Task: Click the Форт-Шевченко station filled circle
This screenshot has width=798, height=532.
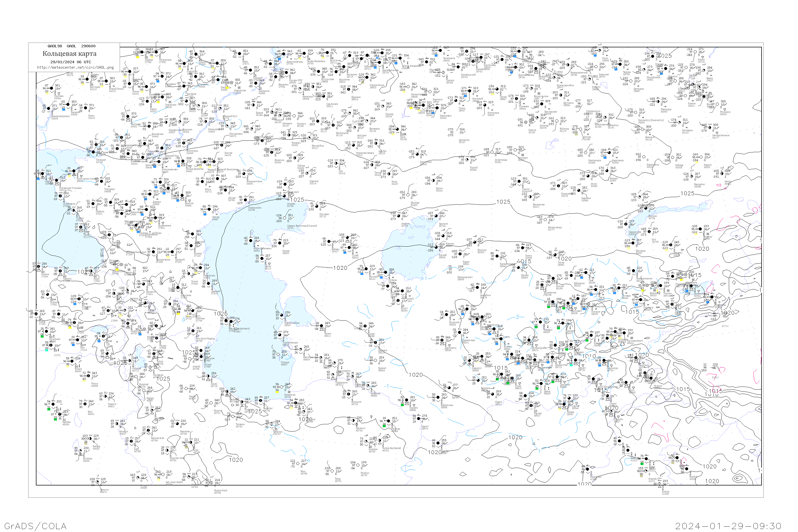Action: click(251, 240)
